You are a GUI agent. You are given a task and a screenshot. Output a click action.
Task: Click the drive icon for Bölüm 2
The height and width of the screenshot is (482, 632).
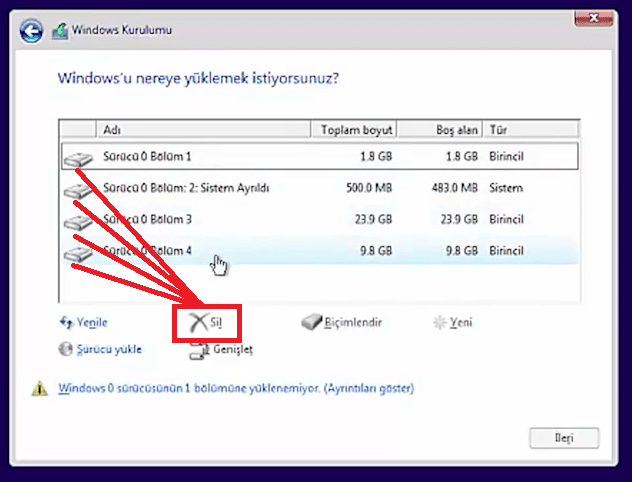click(78, 190)
